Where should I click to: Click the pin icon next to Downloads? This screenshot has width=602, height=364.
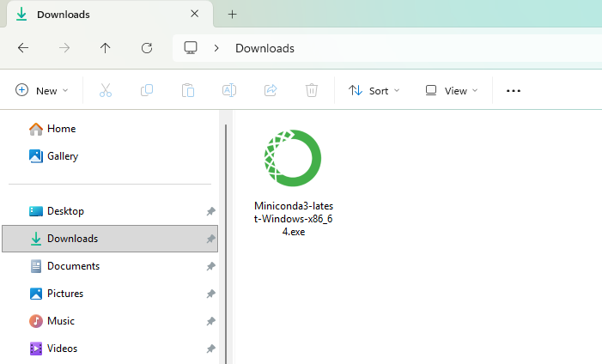click(x=210, y=239)
